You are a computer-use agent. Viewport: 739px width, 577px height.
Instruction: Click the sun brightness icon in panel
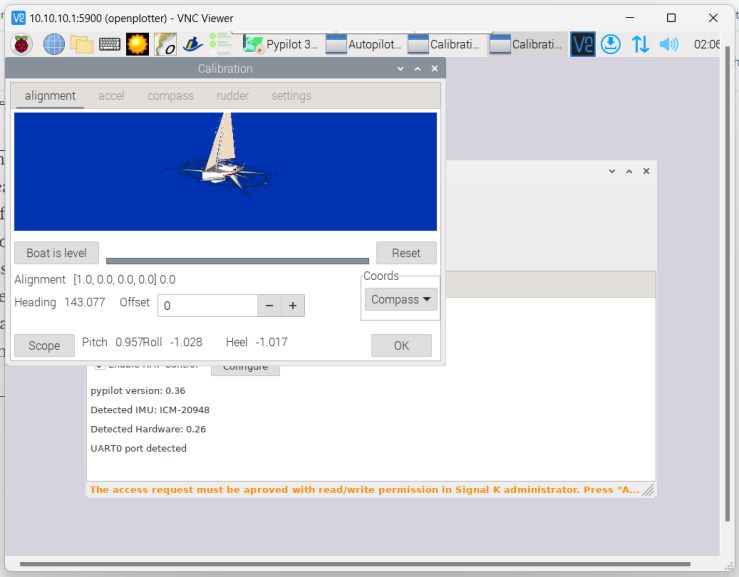click(x=137, y=44)
